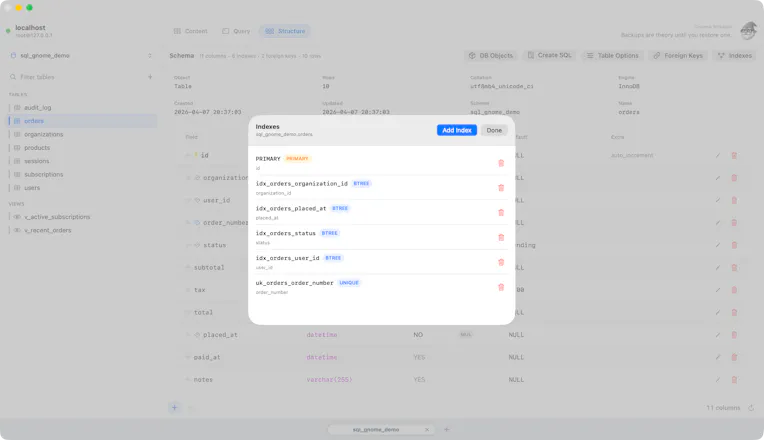Delete the total column
Image resolution: width=764 pixels, height=440 pixels.
(x=734, y=312)
